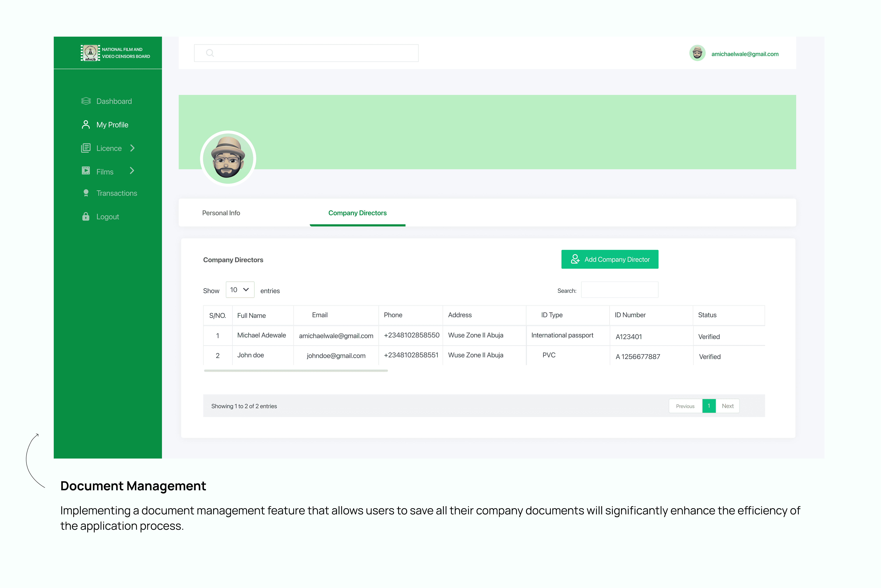Select the Company Directors tab
881x588 pixels.
[x=357, y=213]
